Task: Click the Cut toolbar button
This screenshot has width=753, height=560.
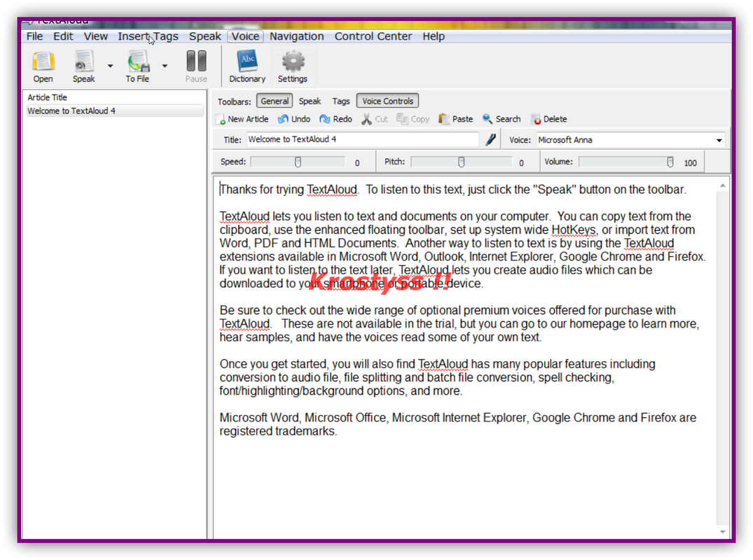Action: pyautogui.click(x=375, y=119)
